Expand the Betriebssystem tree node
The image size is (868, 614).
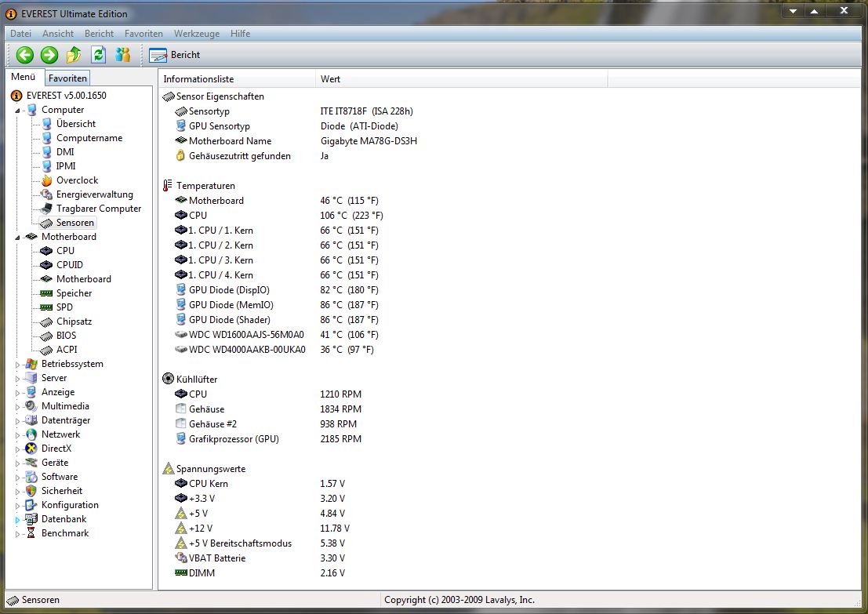pyautogui.click(x=17, y=365)
